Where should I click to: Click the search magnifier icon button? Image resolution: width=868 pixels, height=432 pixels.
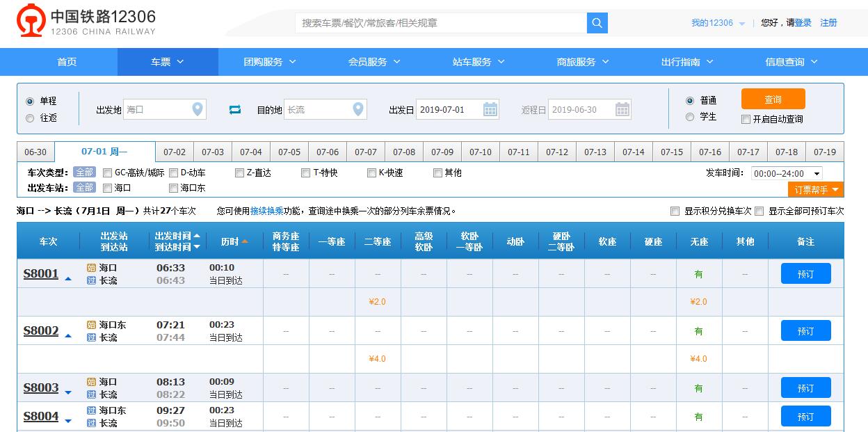click(x=597, y=23)
